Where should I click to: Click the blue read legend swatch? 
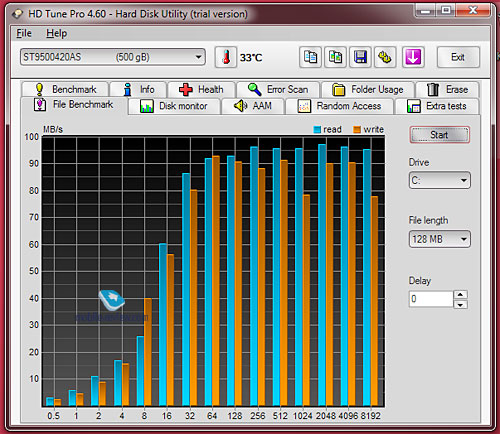(x=317, y=130)
